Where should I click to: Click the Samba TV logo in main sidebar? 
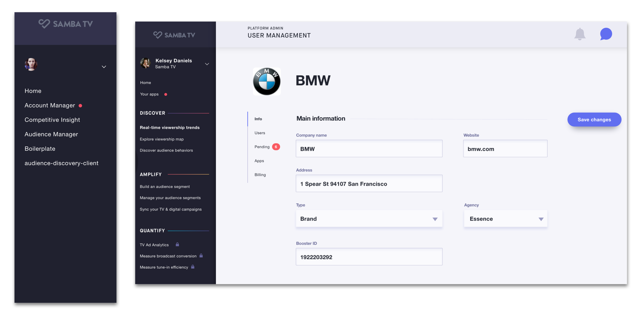pos(174,35)
